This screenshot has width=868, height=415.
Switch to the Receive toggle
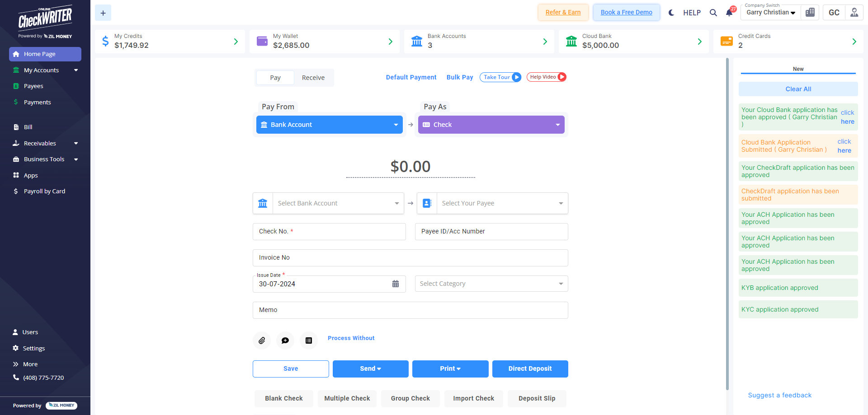click(313, 78)
